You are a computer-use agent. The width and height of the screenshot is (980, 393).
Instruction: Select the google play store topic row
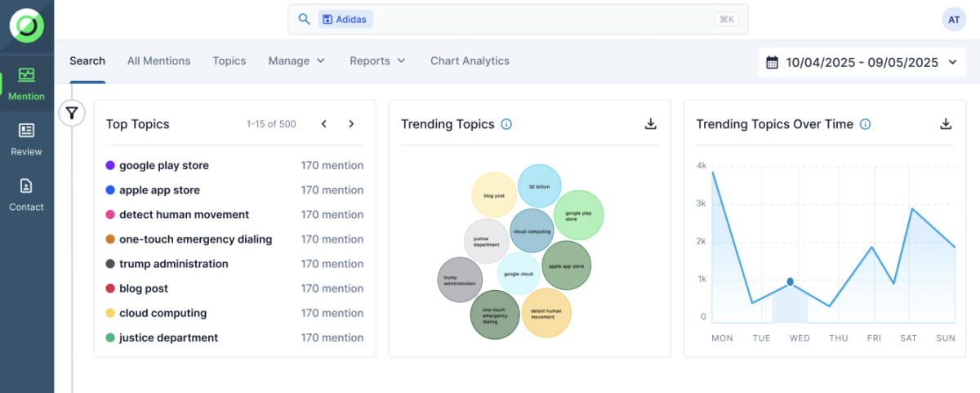tap(234, 165)
